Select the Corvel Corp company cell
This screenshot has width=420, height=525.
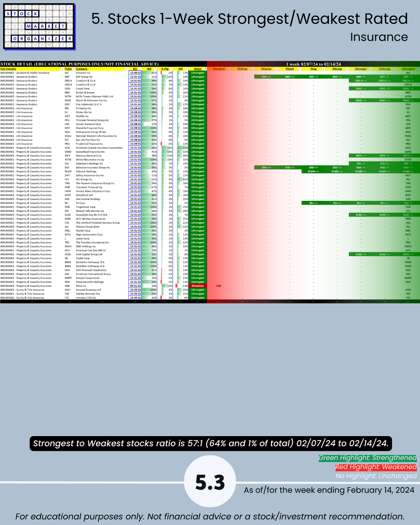pyautogui.click(x=102, y=89)
